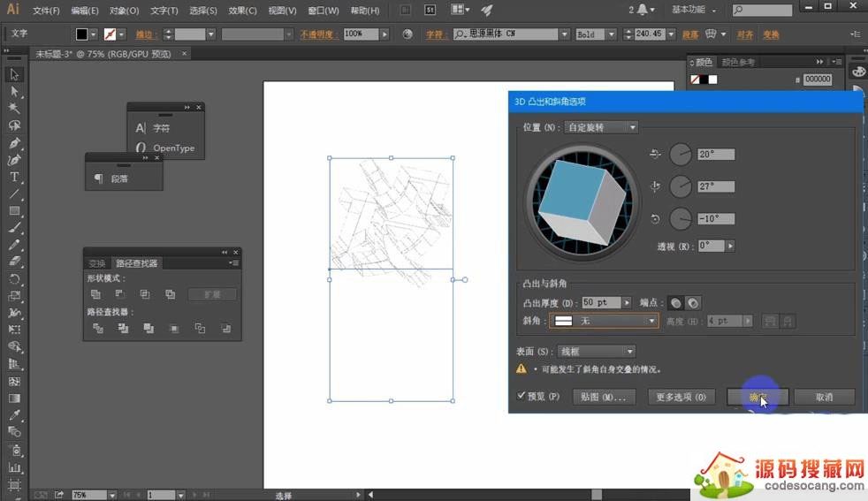
Task: Select the Eyedropper tool
Action: coord(14,414)
